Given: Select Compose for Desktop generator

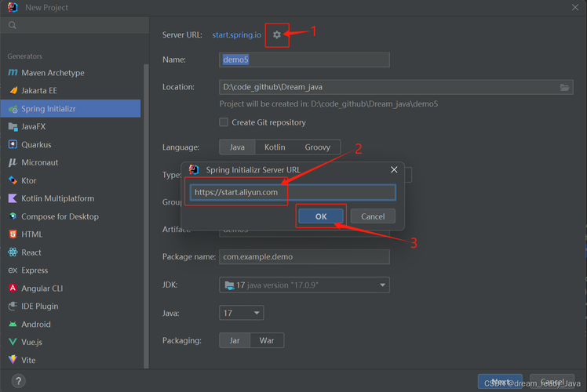Looking at the screenshot, I should pyautogui.click(x=60, y=216).
